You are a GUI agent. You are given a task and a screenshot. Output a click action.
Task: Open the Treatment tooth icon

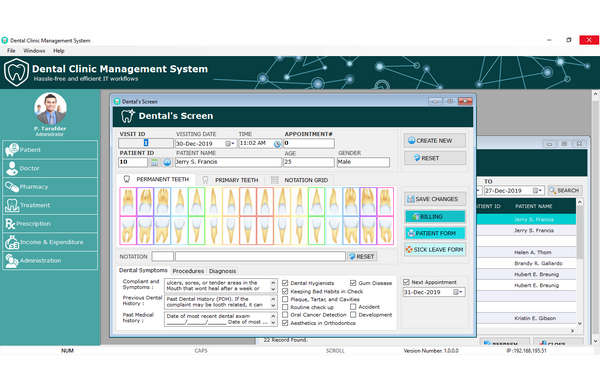coord(12,205)
